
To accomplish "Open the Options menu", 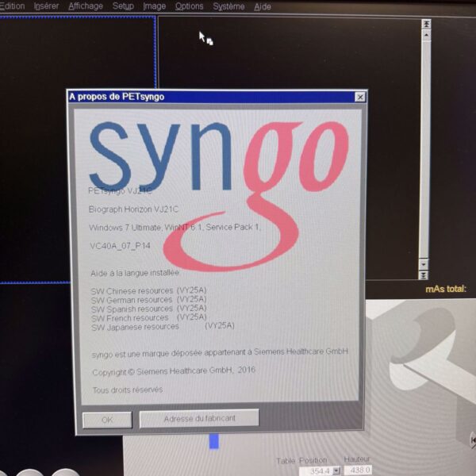I will [x=189, y=6].
